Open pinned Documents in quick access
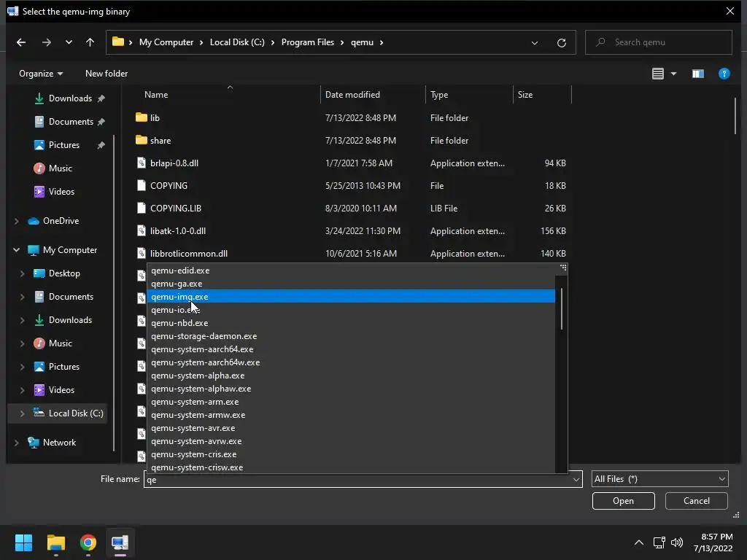The image size is (747, 560). point(71,122)
